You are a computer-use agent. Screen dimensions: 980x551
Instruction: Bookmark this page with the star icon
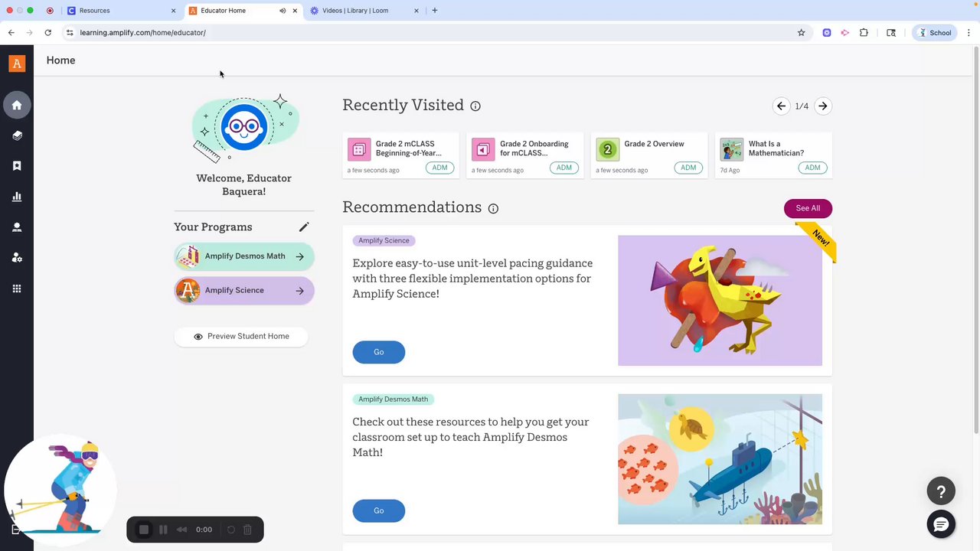pos(802,33)
